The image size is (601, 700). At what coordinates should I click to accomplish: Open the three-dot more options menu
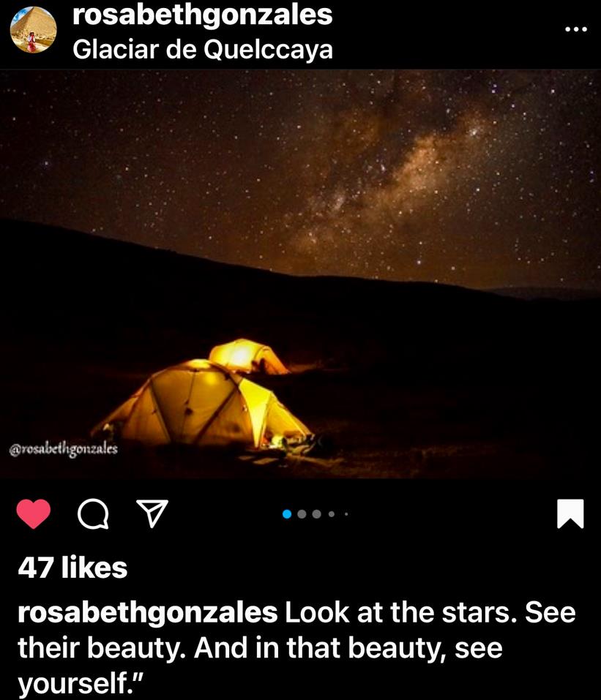[x=576, y=29]
